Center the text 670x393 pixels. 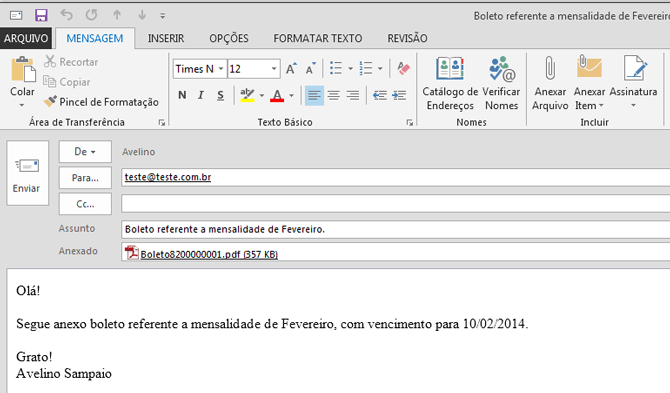click(x=333, y=95)
